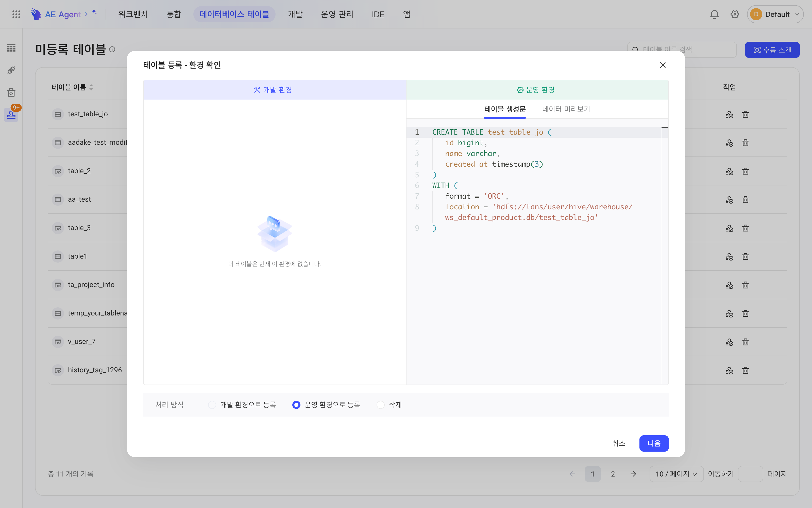812x508 pixels.
Task: Click the 운영 환경 panel header
Action: click(537, 90)
